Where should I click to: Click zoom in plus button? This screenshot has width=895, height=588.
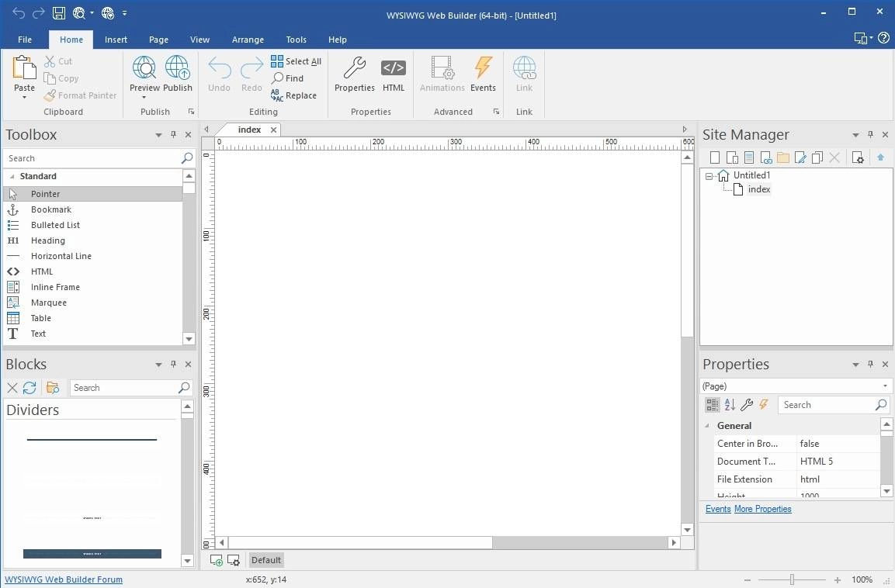tap(838, 580)
